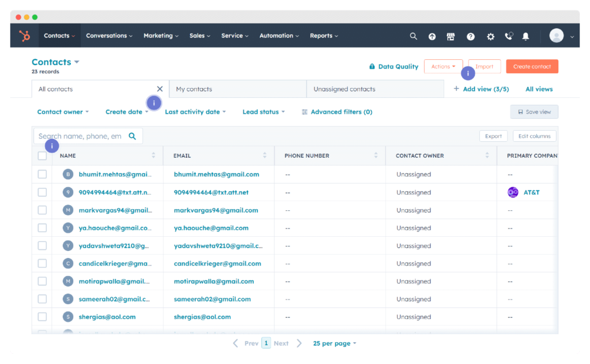Viewport: 590px width, 364px height.
Task: Open the Contacts navigation menu
Action: [59, 36]
